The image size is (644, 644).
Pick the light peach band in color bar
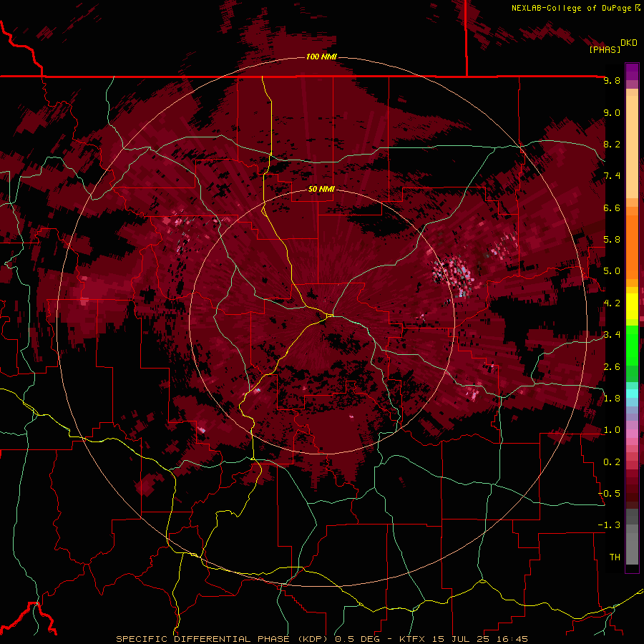click(632, 148)
